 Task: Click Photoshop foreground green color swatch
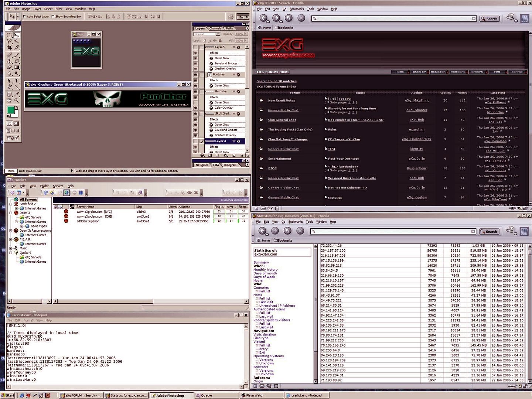pos(10,110)
